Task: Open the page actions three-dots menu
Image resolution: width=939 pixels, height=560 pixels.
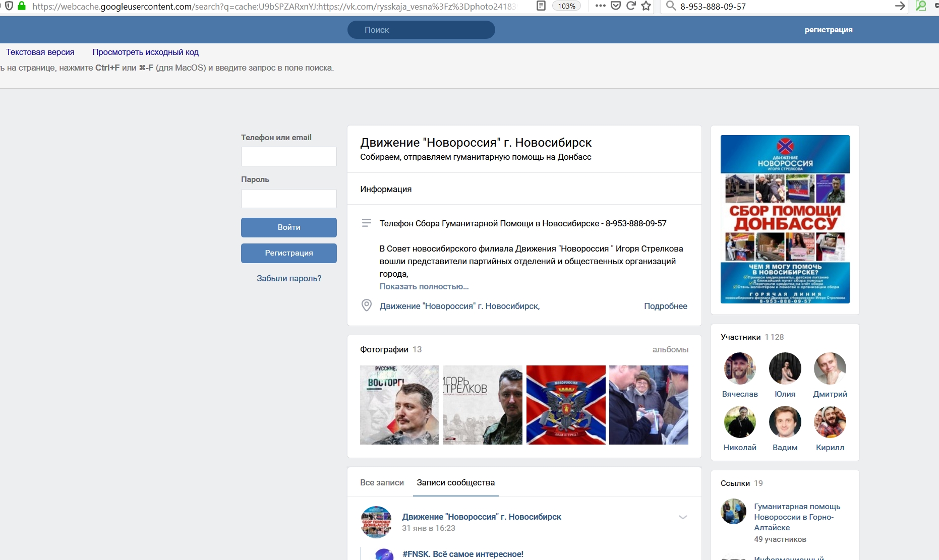Action: (600, 6)
